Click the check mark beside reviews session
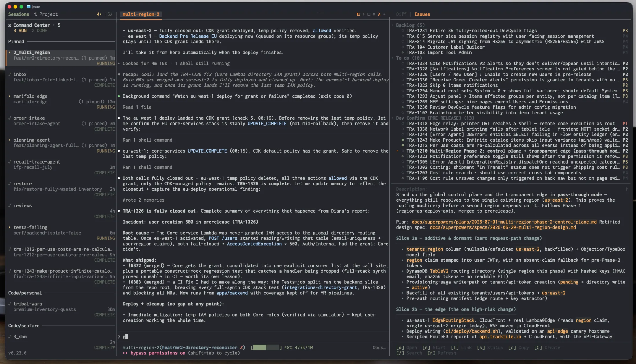This screenshot has width=636, height=364. coord(10,205)
